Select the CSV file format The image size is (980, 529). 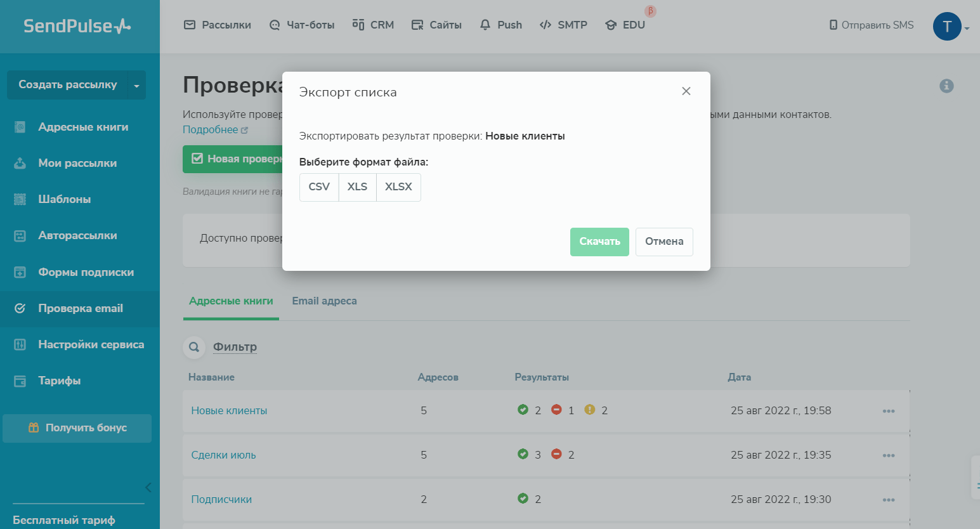(319, 187)
